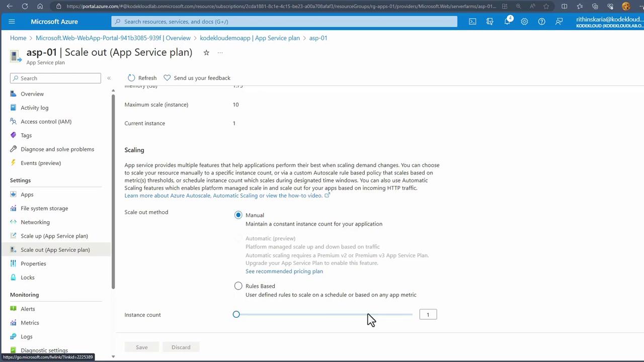Viewport: 644px width, 362px height.
Task: Select the Rules Based radio button
Action: click(238, 286)
